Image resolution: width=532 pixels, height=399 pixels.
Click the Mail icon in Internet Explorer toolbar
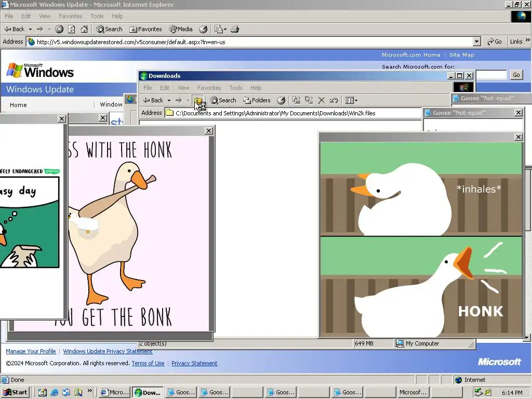[x=219, y=29]
